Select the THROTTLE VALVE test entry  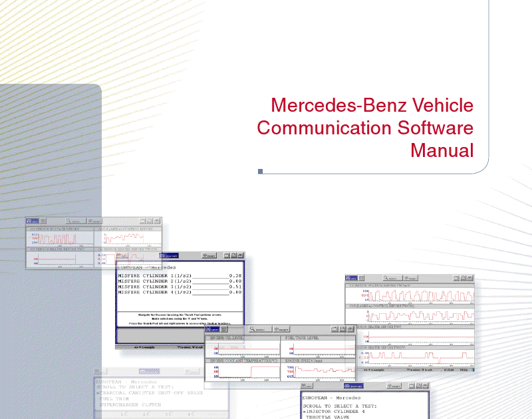coord(328,417)
